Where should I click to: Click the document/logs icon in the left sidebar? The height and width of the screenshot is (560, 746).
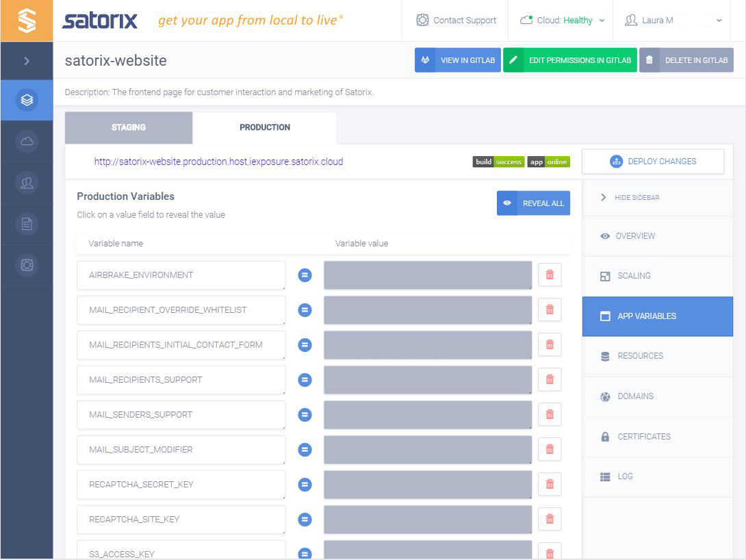[x=27, y=223]
